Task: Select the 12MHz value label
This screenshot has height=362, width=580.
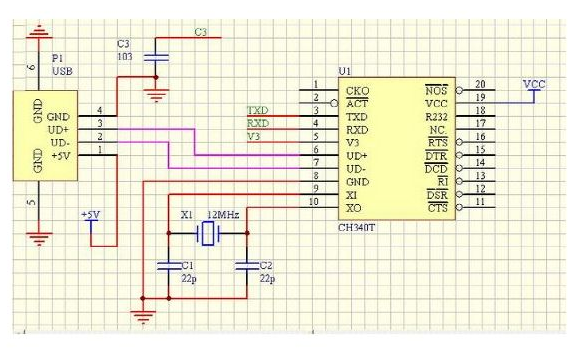Action: coord(223,214)
